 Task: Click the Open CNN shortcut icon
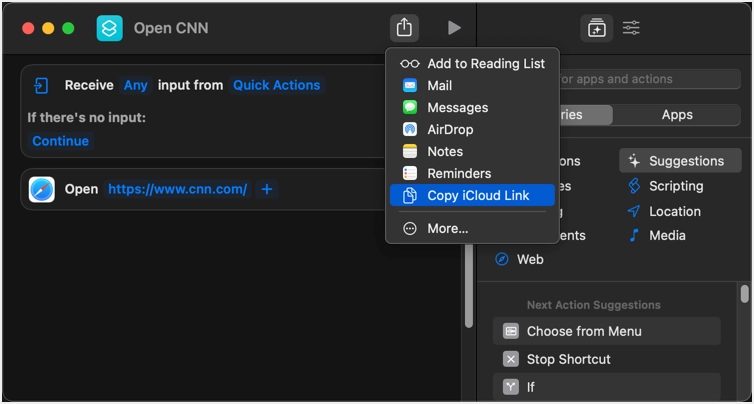pos(110,28)
